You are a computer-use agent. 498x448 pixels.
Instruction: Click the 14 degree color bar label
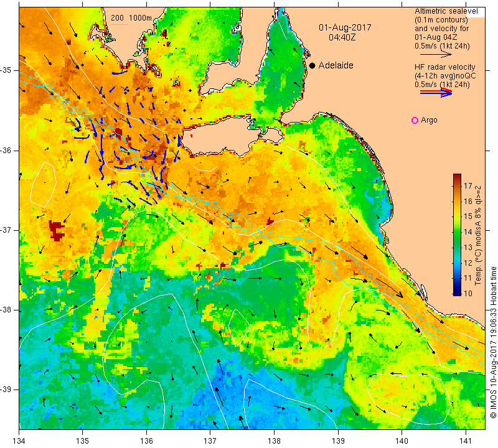click(x=468, y=232)
